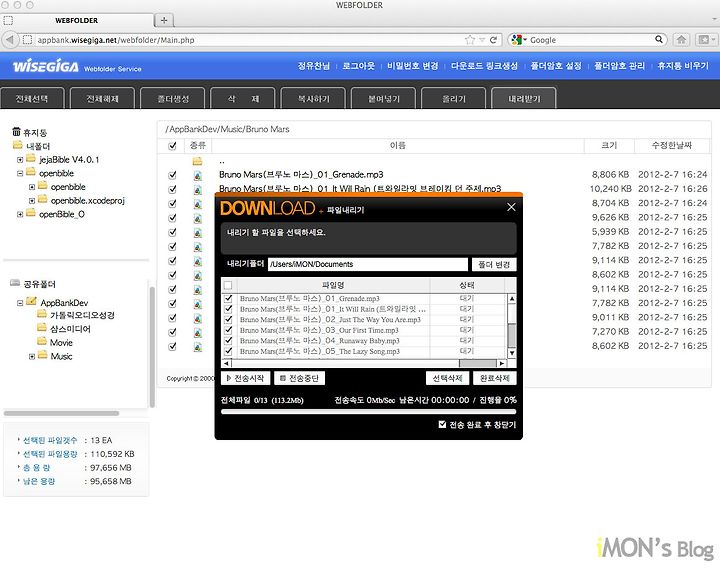Collapse the AppBankDev shared folder node
The image size is (720, 568).
coord(20,303)
